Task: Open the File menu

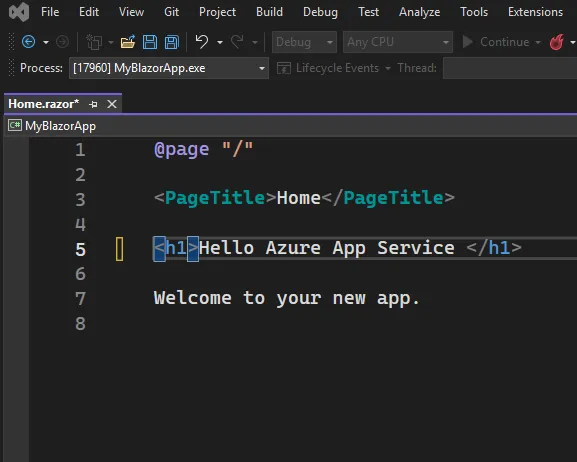Action: click(x=50, y=12)
